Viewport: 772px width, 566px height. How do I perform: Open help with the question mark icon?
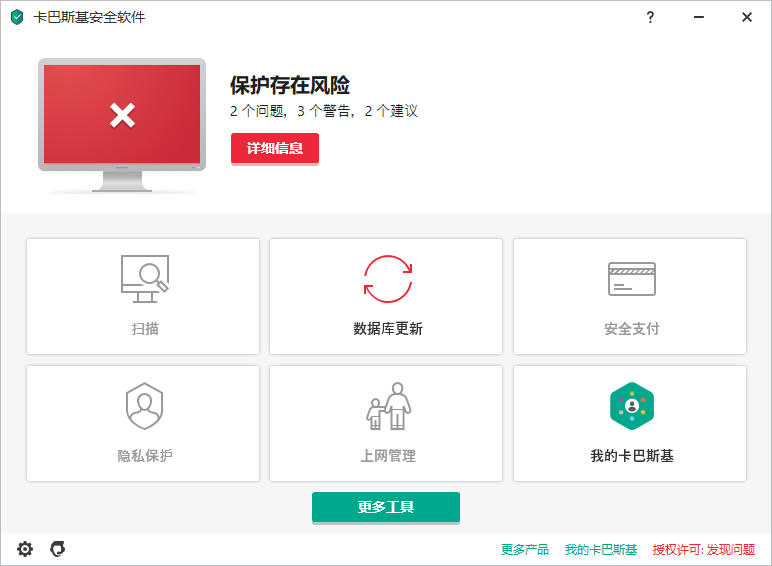coord(650,17)
